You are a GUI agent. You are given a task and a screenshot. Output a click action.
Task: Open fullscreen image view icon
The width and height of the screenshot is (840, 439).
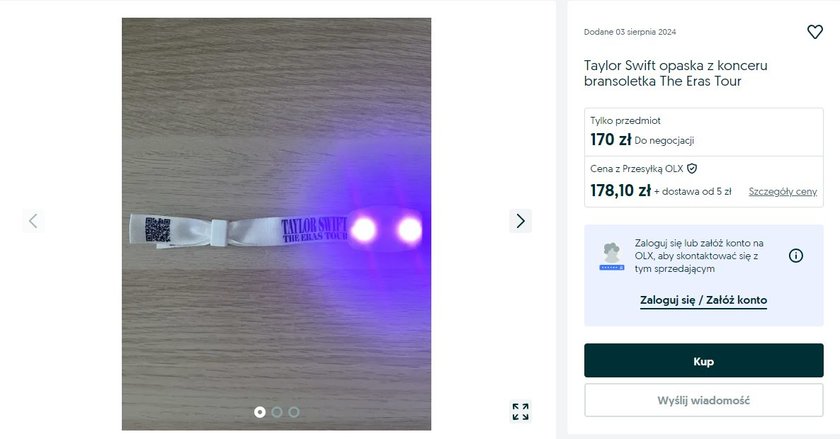pyautogui.click(x=520, y=412)
